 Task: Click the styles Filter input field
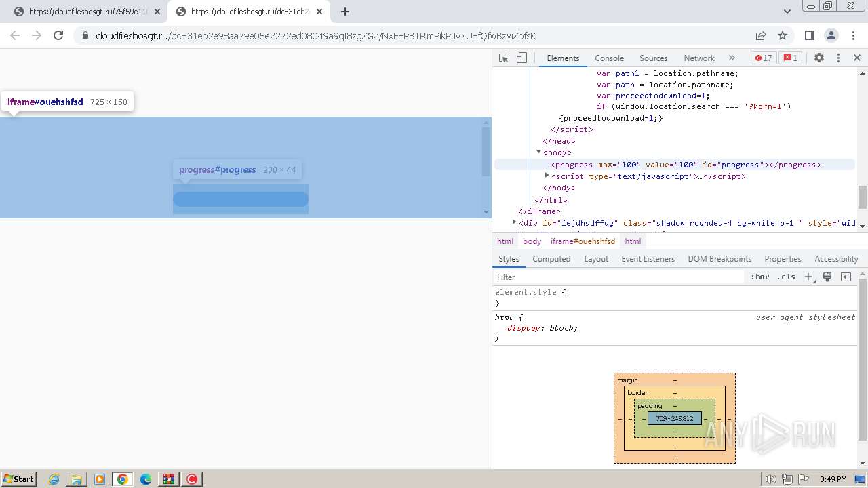618,277
